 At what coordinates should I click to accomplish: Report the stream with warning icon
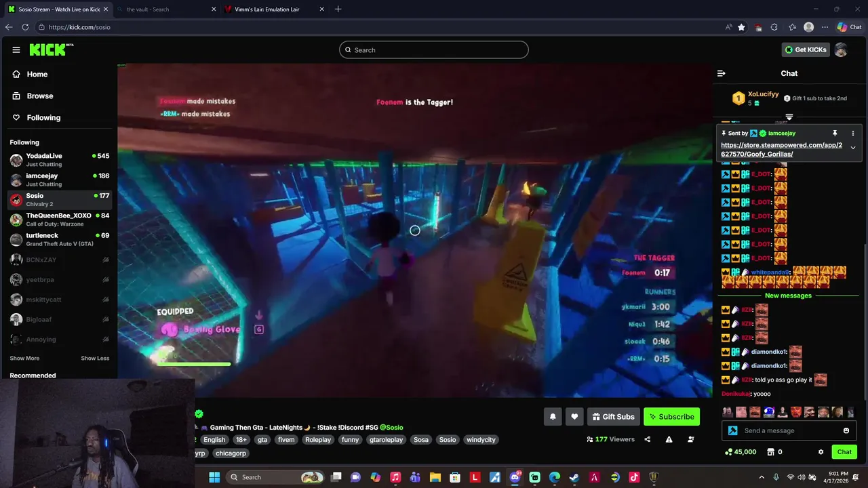(x=669, y=439)
